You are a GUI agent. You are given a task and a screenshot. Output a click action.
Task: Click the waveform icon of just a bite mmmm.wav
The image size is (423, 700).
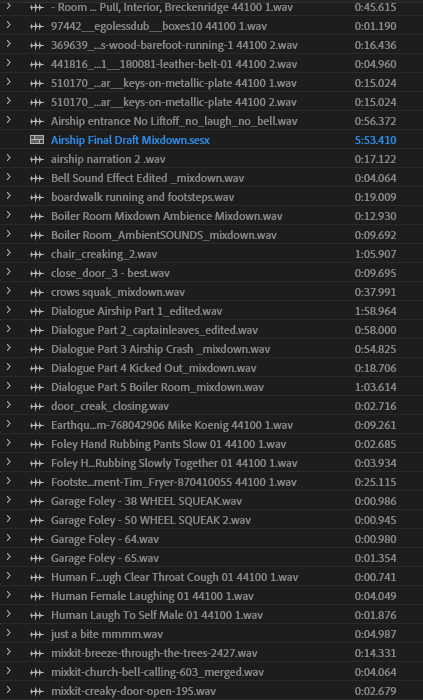37,634
